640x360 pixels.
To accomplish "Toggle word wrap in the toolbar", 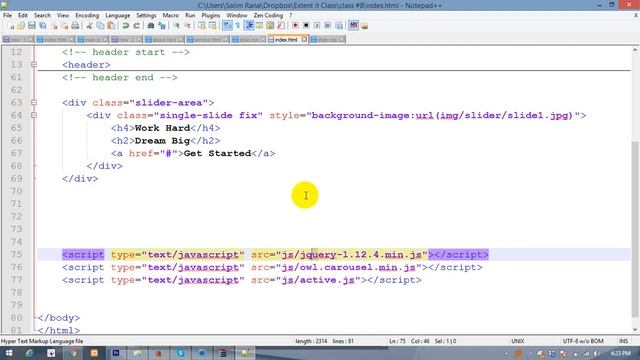I will 227,26.
